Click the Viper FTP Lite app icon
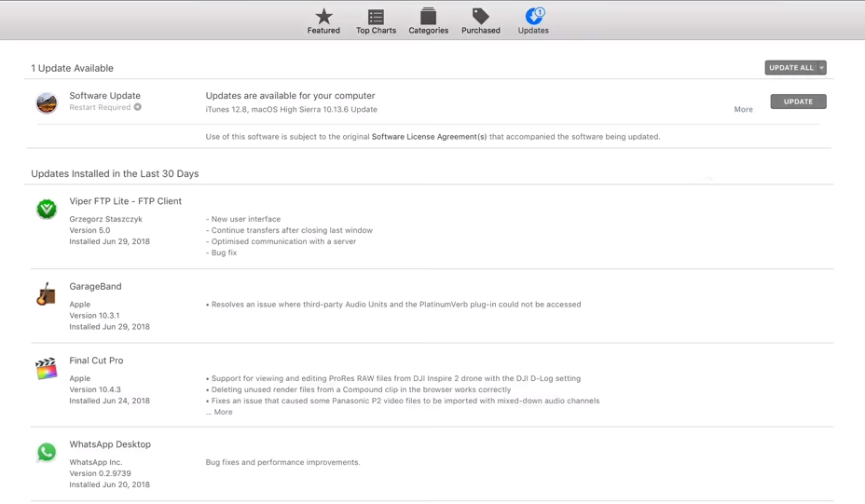Screen dimensions: 865x504 pos(47,209)
